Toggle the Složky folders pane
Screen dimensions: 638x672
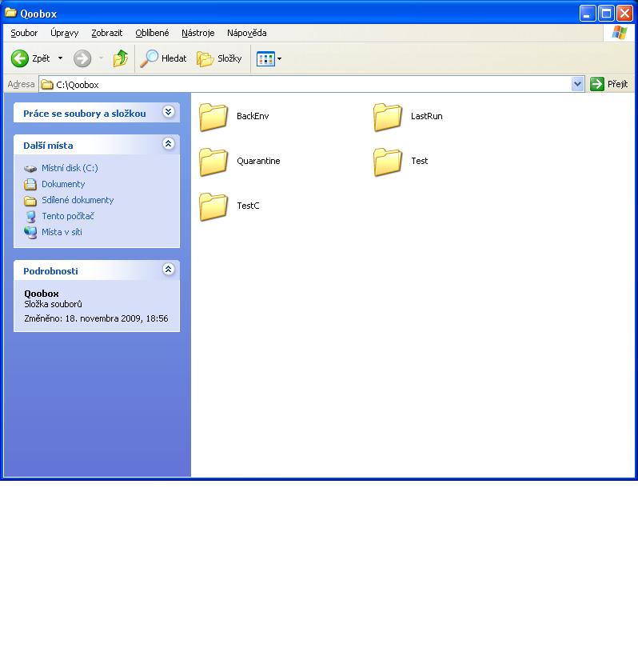click(220, 58)
